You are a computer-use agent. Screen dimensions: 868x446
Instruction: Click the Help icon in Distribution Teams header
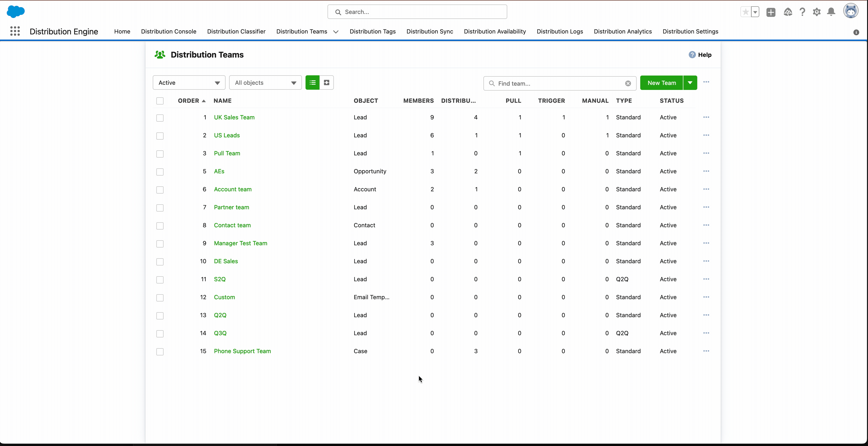point(692,55)
